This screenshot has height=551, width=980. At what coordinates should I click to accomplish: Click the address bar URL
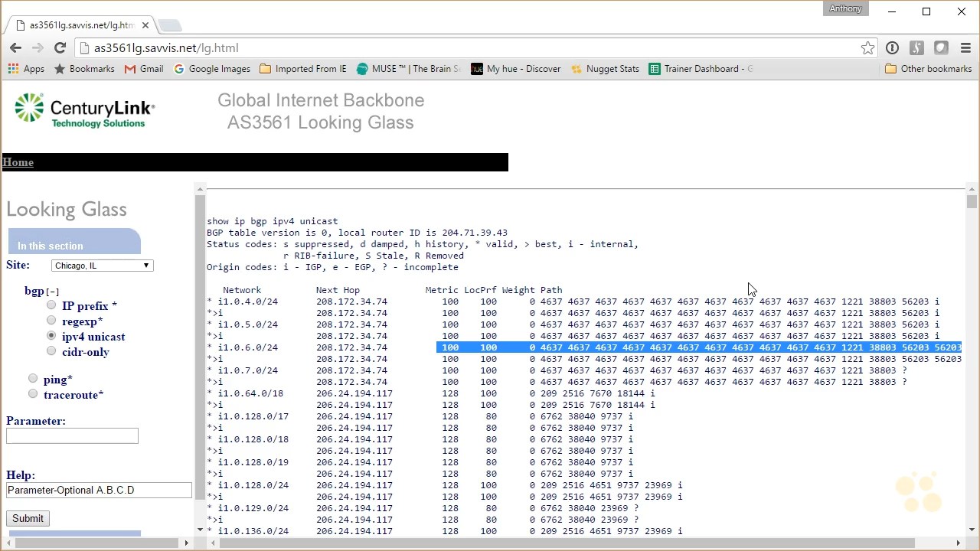(x=166, y=47)
